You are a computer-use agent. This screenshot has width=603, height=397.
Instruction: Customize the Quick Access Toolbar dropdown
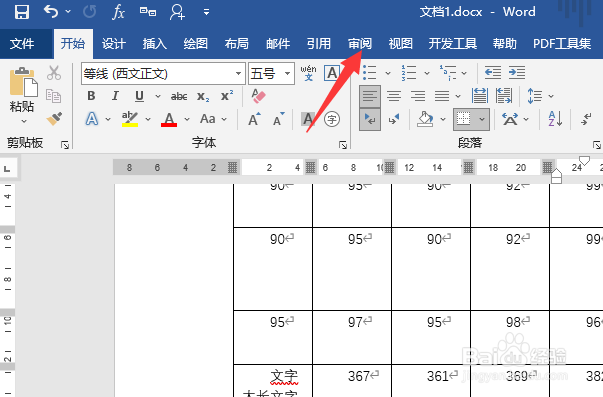[x=207, y=12]
